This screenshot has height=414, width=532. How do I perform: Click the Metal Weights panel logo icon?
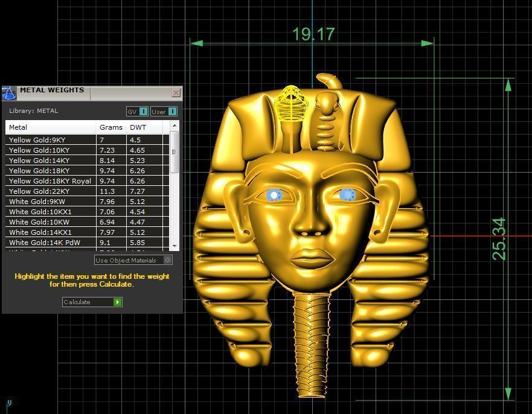coord(9,93)
